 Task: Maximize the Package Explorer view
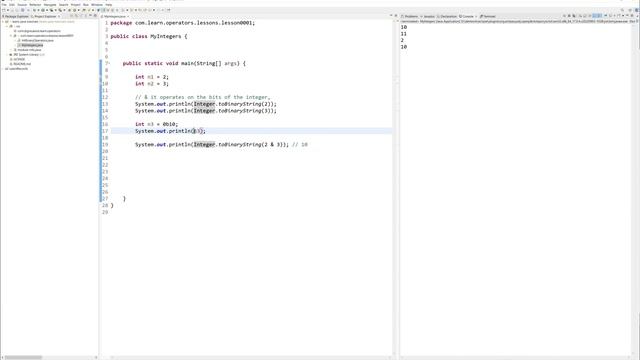click(x=95, y=16)
